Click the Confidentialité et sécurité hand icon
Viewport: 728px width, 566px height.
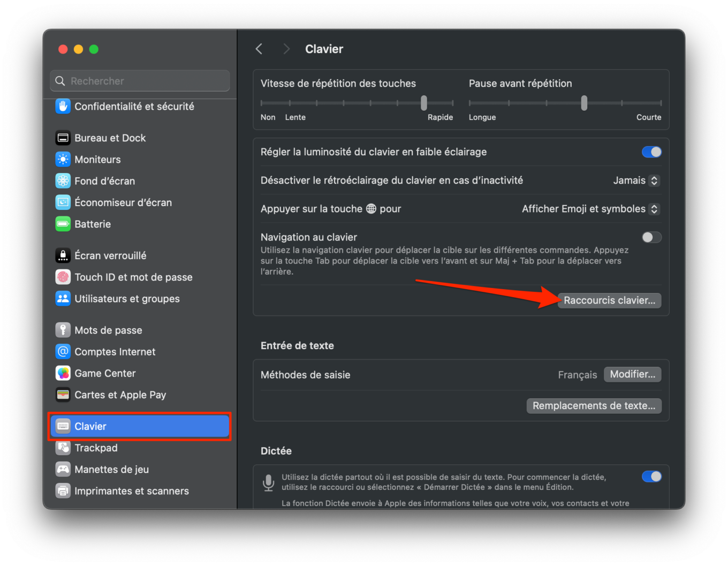pos(63,106)
